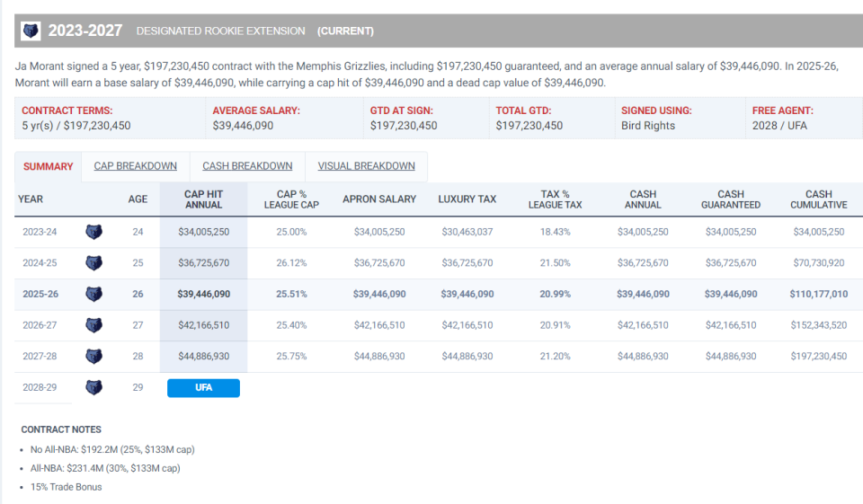Click the Luxury Tax column header
The width and height of the screenshot is (863, 504).
coord(467,199)
